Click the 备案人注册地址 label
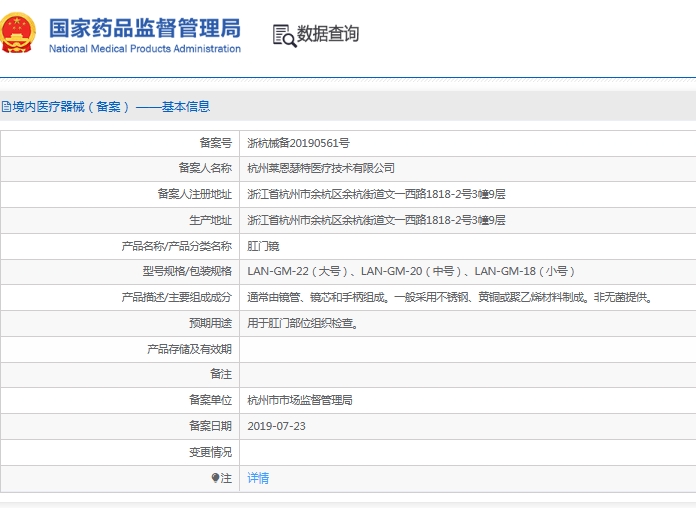 [194, 194]
